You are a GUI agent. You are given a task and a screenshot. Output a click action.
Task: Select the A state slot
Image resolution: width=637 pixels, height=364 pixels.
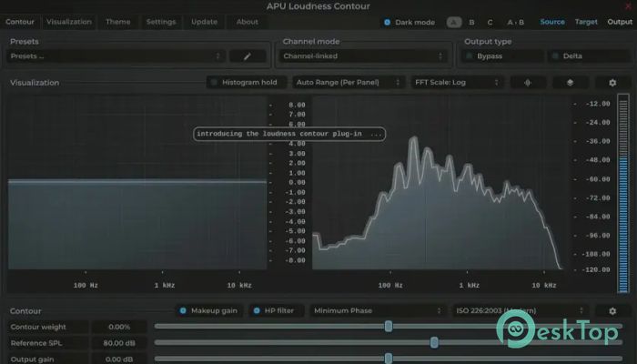(454, 22)
